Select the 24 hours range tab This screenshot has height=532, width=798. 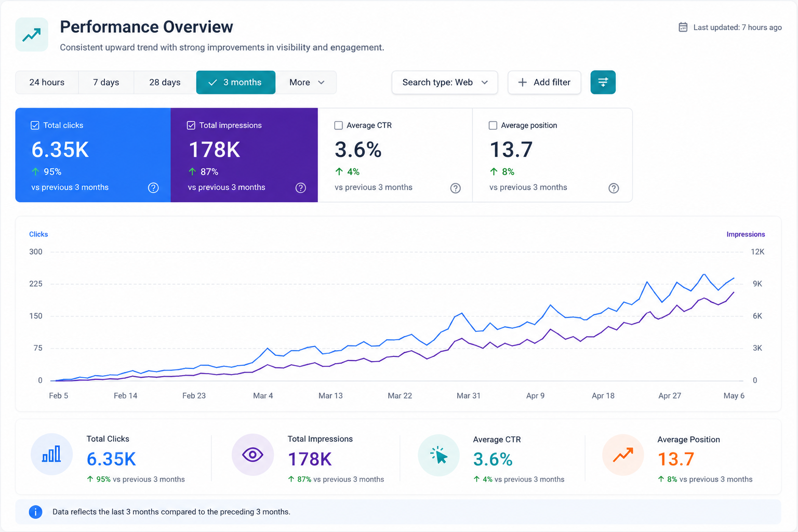point(47,82)
